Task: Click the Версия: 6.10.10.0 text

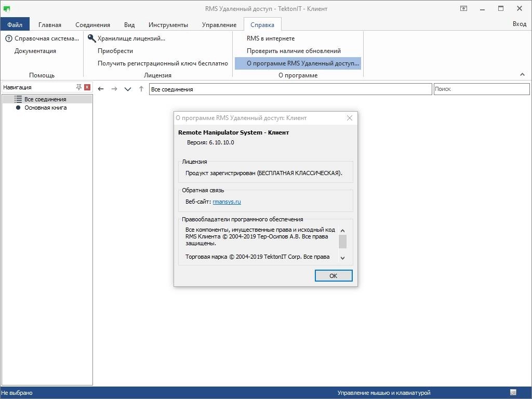Action: pyautogui.click(x=210, y=142)
